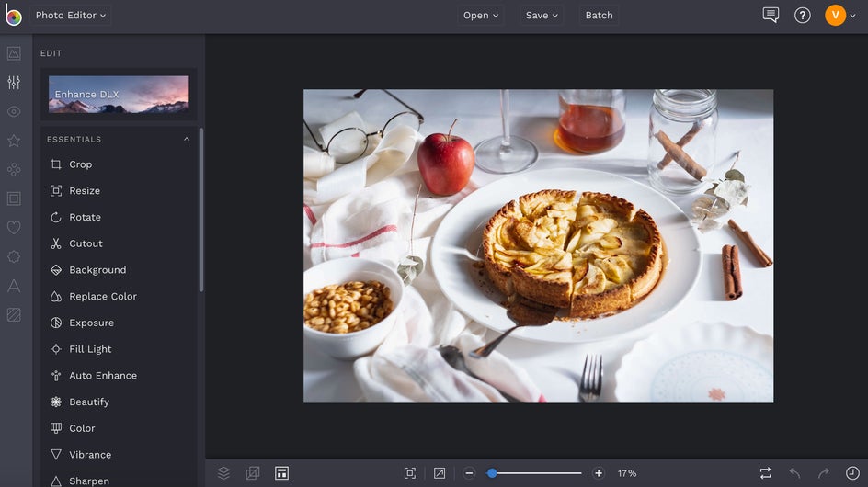
Task: Open the Effects star icon panel
Action: pos(14,141)
